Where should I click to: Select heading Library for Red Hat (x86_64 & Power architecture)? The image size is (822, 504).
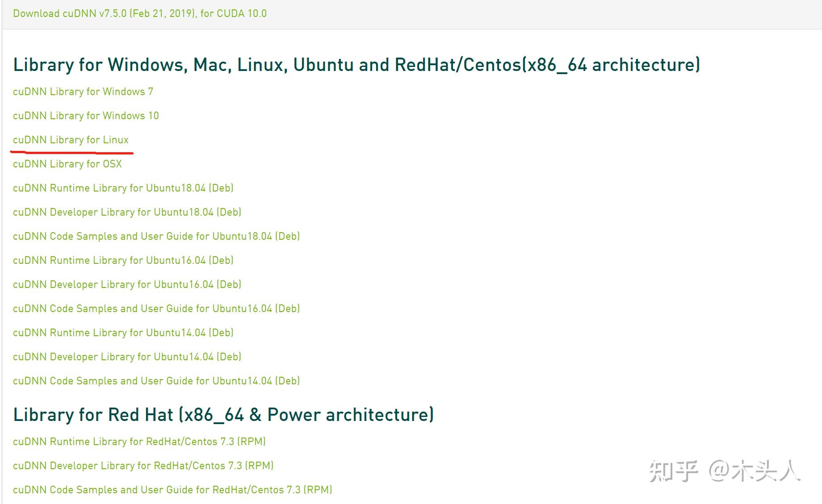[x=223, y=415]
